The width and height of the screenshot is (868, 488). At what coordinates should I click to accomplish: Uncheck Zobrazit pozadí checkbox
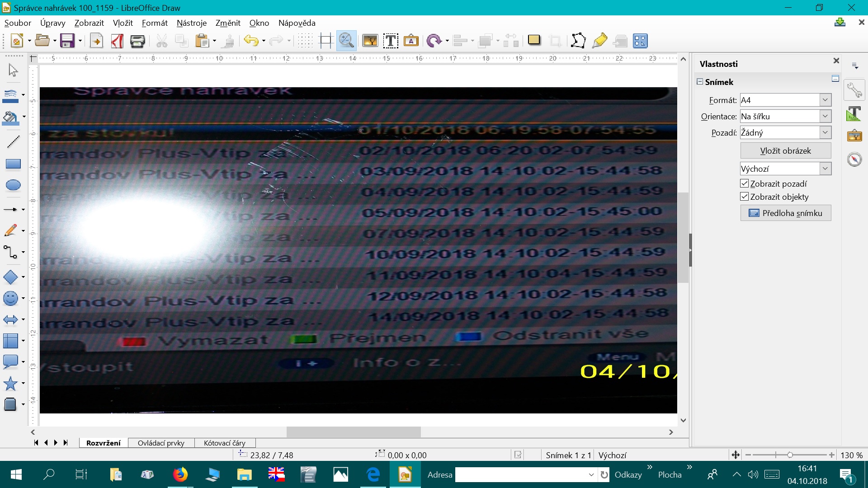744,183
